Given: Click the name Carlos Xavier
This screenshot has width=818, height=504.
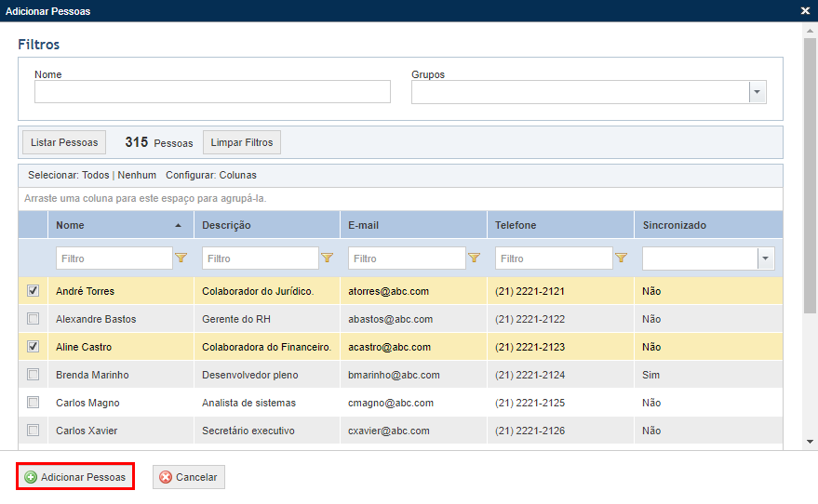Looking at the screenshot, I should pos(87,431).
